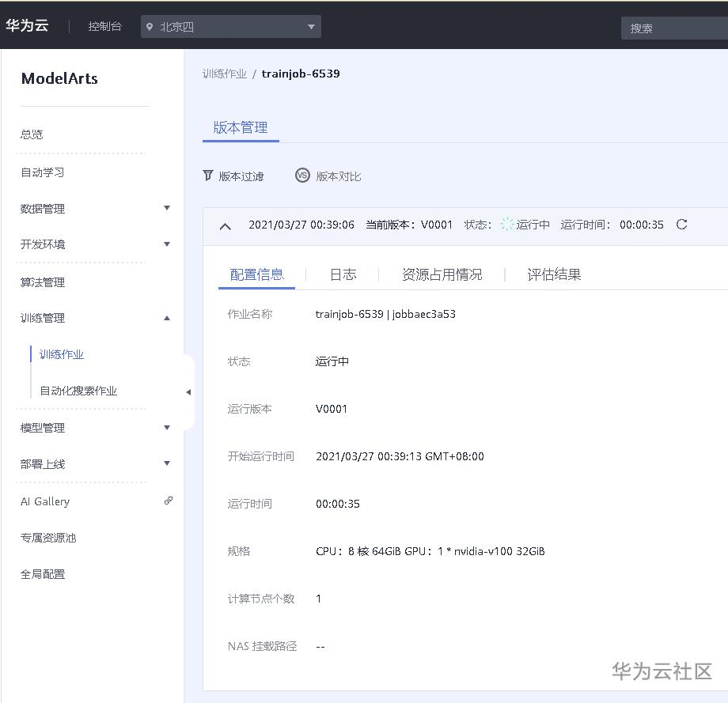The image size is (728, 703).
Task: Open the 北京四 region dropdown
Action: pyautogui.click(x=231, y=27)
